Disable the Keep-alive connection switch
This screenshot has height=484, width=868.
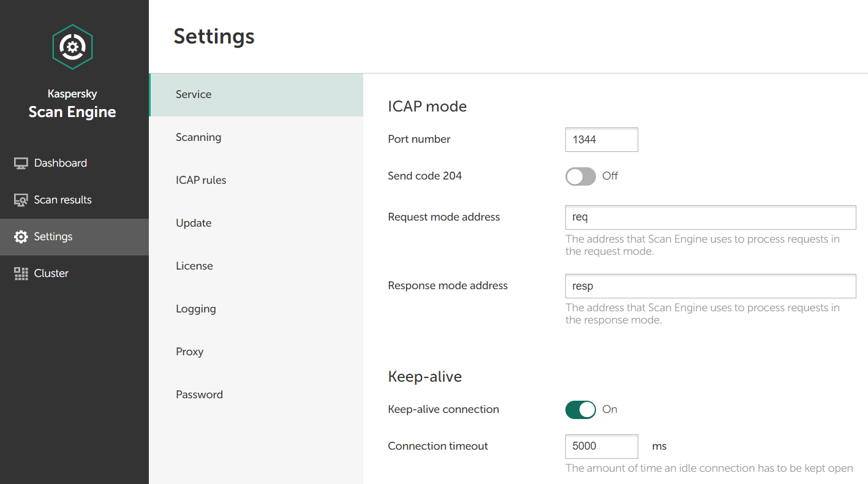580,410
